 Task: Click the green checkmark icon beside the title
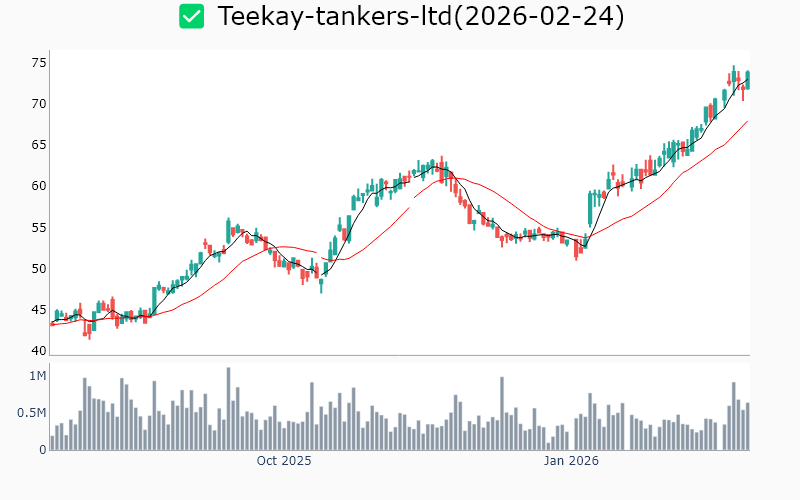191,16
